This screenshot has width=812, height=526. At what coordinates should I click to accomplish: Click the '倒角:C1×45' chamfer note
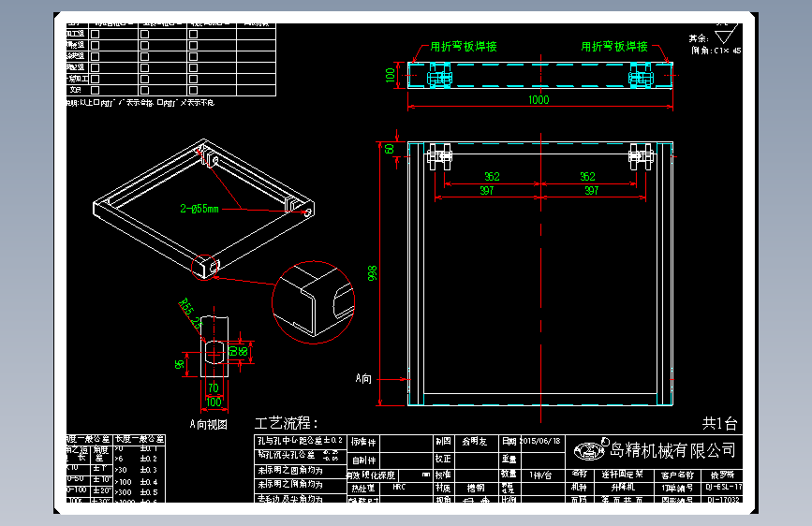pyautogui.click(x=716, y=51)
